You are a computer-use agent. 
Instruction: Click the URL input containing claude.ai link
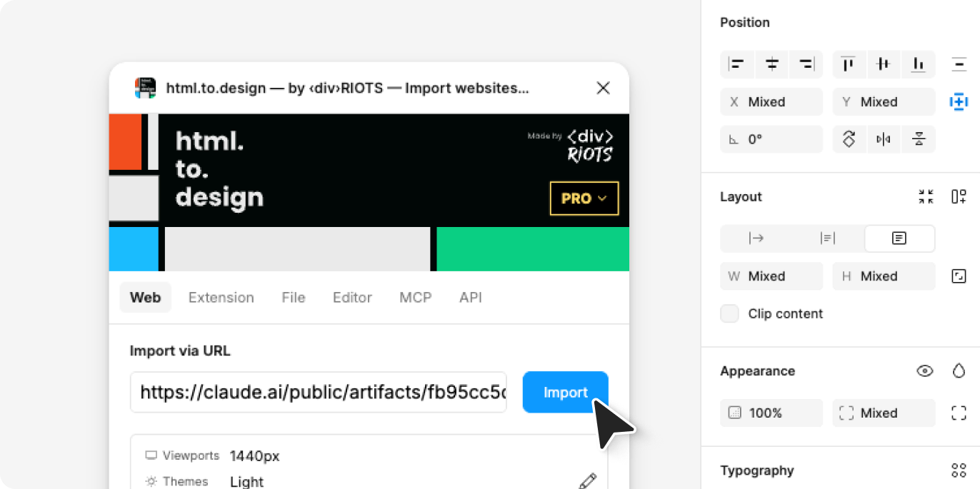(318, 392)
